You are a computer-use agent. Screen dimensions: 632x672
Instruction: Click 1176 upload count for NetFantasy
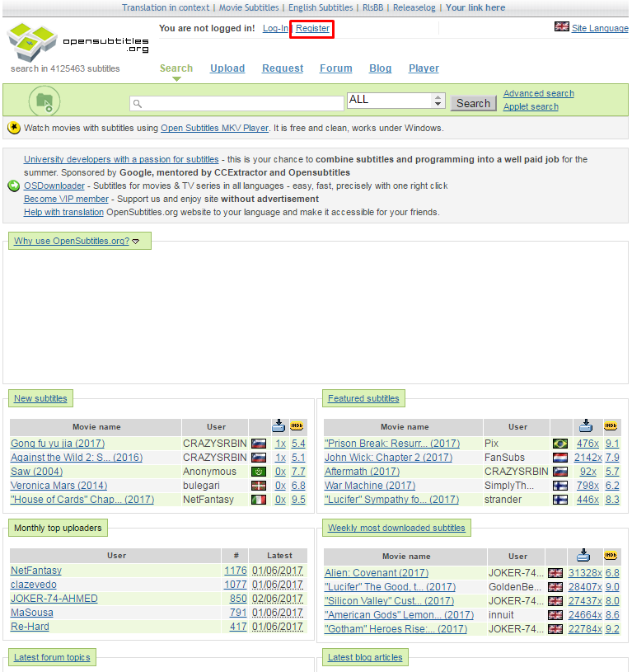coord(236,571)
